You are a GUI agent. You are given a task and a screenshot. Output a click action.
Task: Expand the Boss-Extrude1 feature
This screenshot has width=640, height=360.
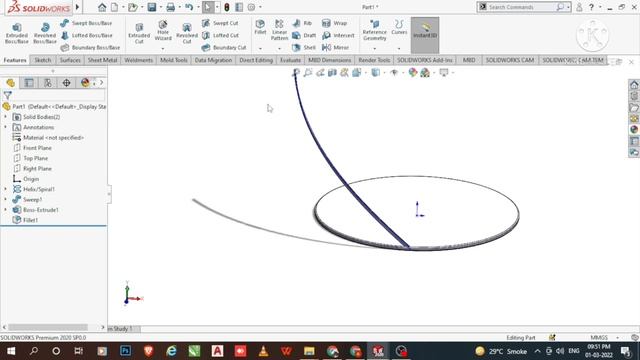pyautogui.click(x=5, y=209)
